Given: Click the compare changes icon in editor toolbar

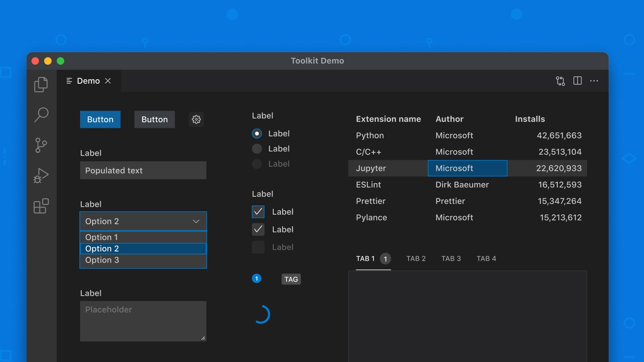Looking at the screenshot, I should pyautogui.click(x=560, y=81).
